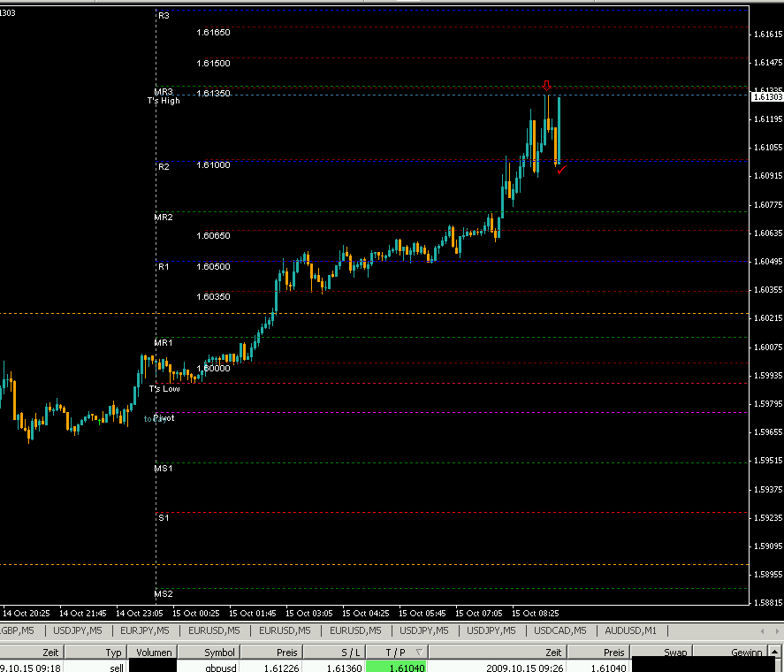Click the 1.60000 chart price label
The height and width of the screenshot is (672, 784).
tap(214, 369)
